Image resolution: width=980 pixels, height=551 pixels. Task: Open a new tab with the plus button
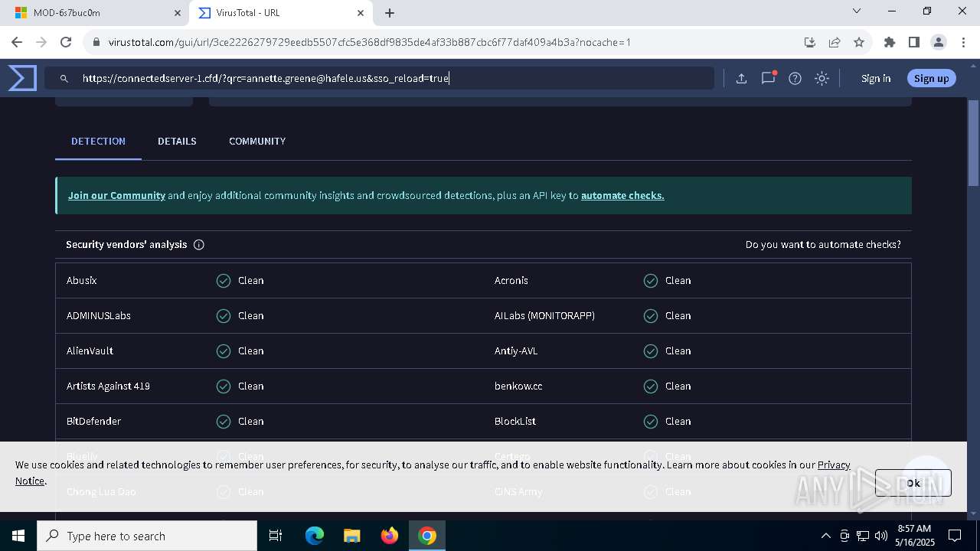390,13
